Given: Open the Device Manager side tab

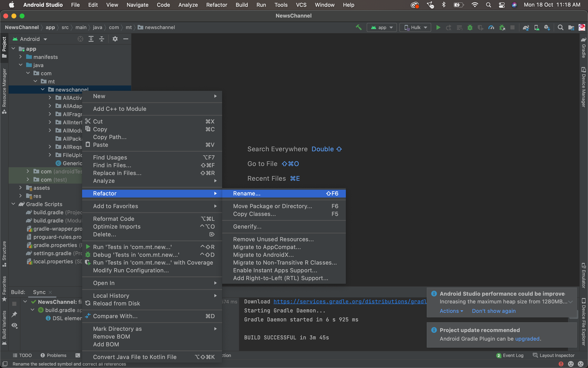Looking at the screenshot, I should (584, 87).
